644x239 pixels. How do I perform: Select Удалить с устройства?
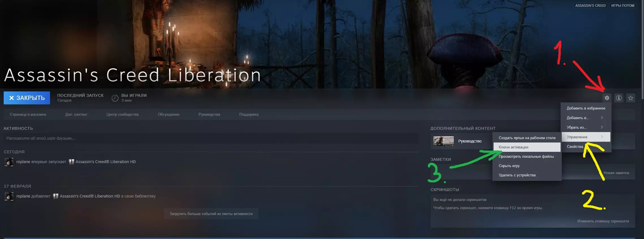point(527,175)
